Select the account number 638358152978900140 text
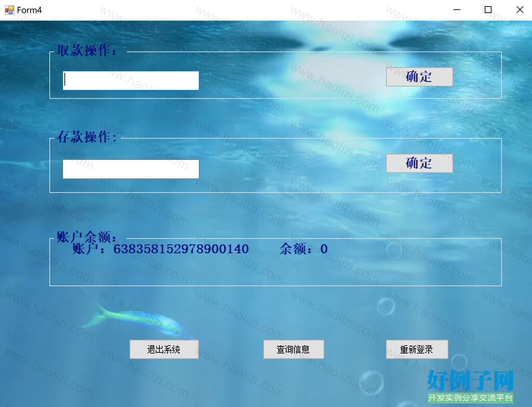 pos(181,249)
